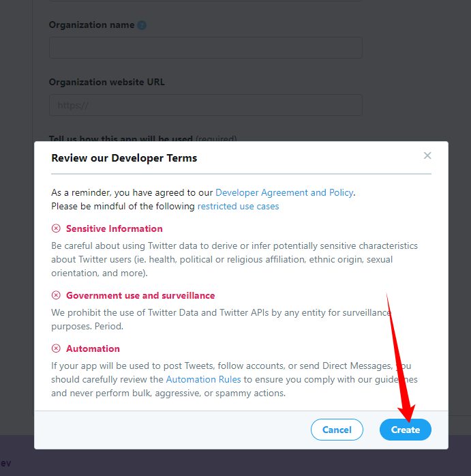Click the Review our Developer Terms title

pyautogui.click(x=124, y=158)
